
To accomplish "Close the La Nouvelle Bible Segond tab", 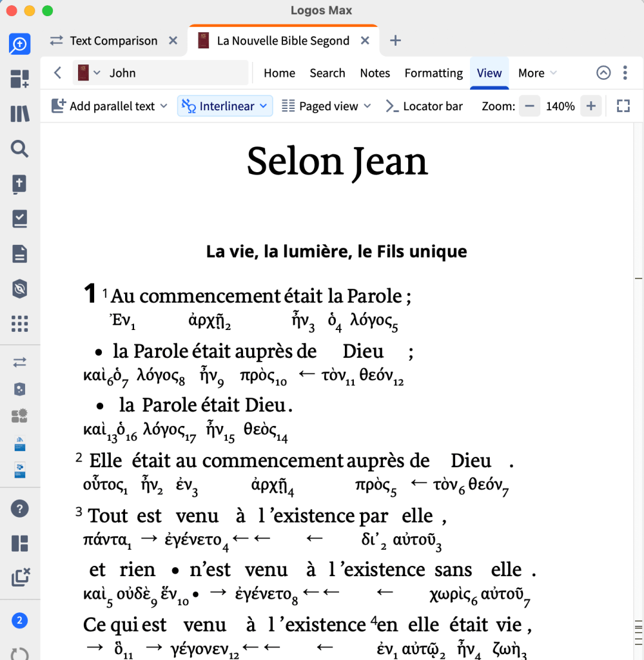I will pos(365,41).
